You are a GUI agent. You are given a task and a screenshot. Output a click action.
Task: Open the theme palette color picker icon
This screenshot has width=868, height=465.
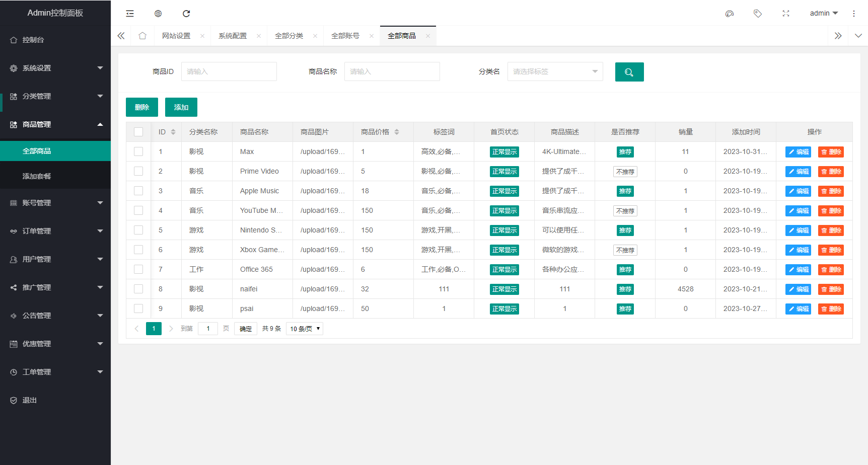tap(730, 13)
